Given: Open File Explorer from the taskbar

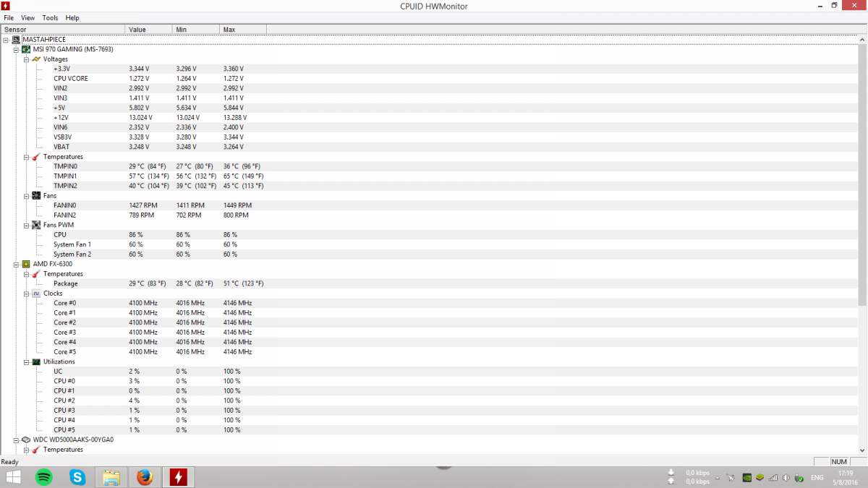Looking at the screenshot, I should [x=111, y=477].
